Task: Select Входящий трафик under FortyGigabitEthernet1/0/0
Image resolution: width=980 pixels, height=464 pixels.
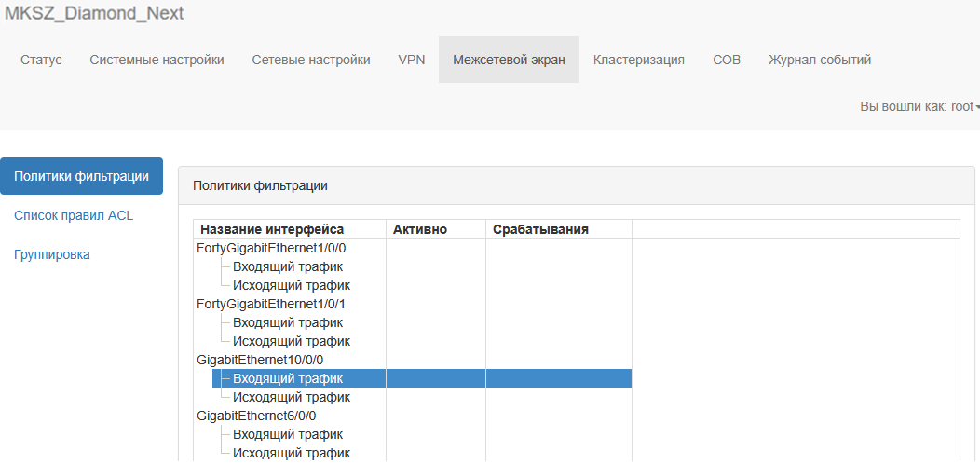Action: (288, 266)
